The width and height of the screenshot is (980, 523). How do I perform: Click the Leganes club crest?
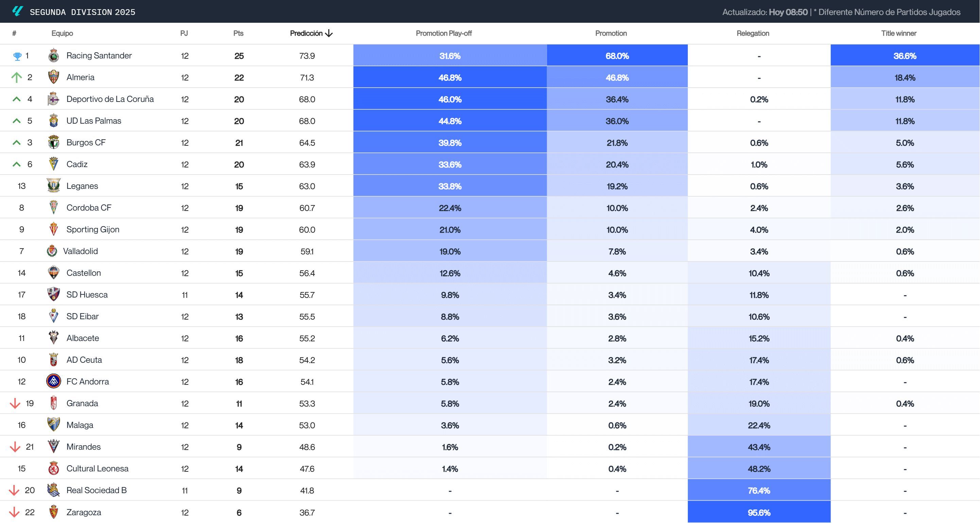pyautogui.click(x=54, y=186)
